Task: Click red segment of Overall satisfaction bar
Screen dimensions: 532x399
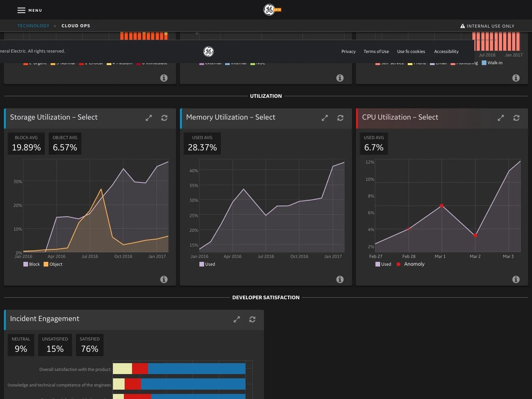Action: [140, 369]
